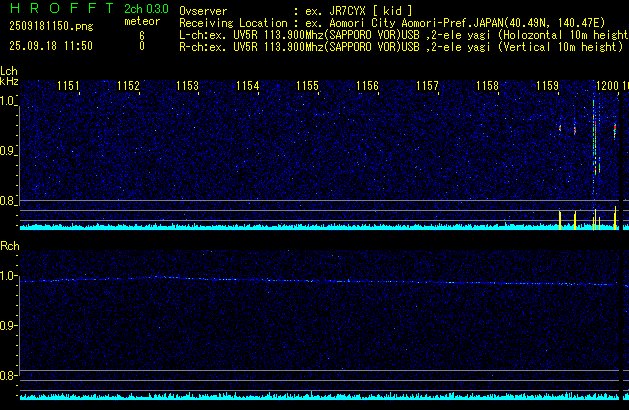Select the 1155 time marker
Screen dimensions: 629x410
coord(307,86)
